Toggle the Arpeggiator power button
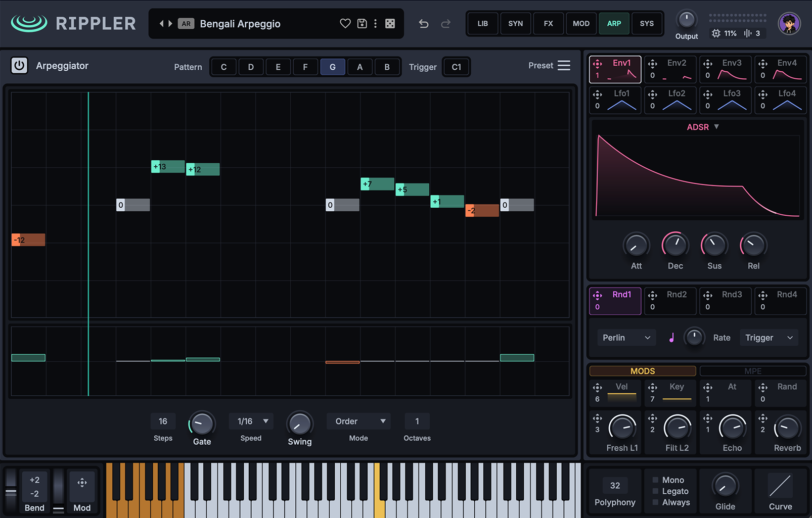Viewport: 812px width, 518px height. click(x=19, y=66)
